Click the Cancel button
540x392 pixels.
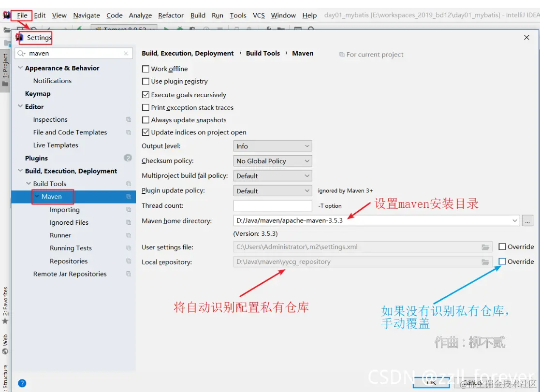pos(472,383)
